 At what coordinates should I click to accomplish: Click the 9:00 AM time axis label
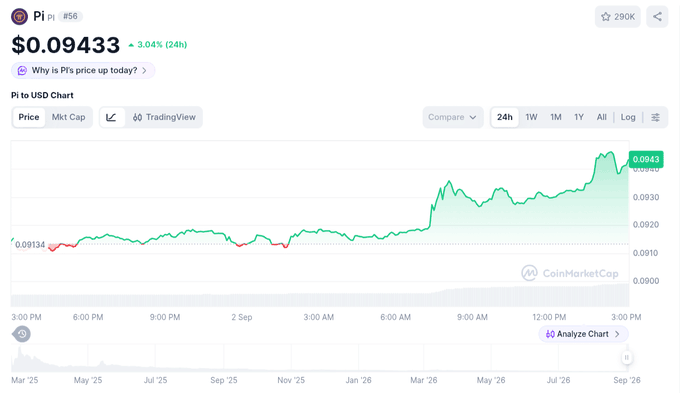coord(472,317)
